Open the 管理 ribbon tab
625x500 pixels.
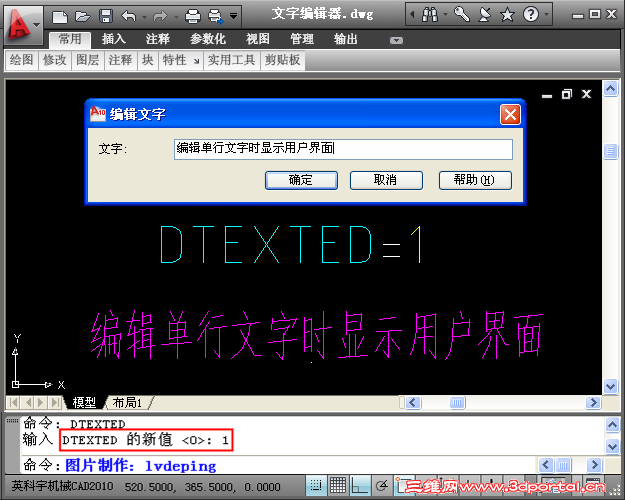click(x=302, y=39)
